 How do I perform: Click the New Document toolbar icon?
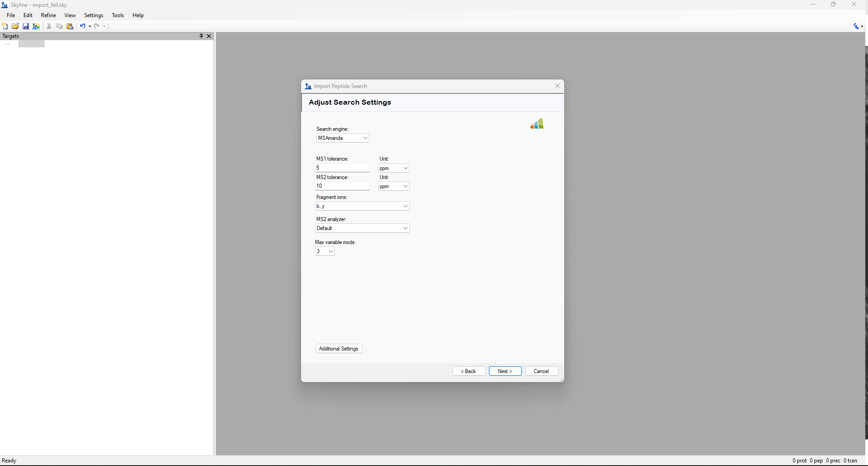(5, 26)
